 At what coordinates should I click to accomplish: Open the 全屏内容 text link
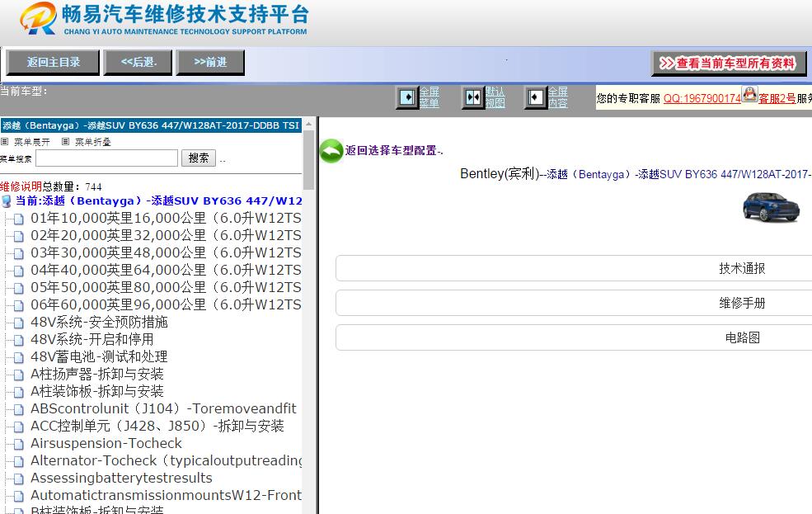[x=558, y=97]
